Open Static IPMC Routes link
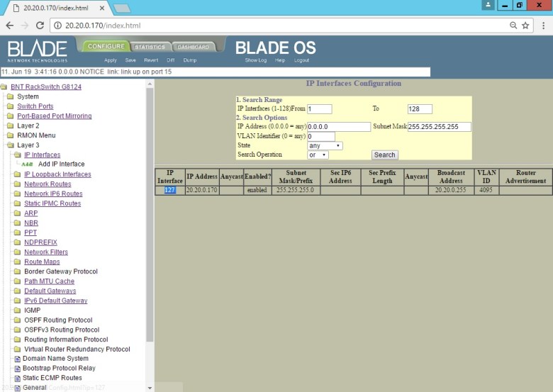This screenshot has height=392, width=553. (x=52, y=203)
